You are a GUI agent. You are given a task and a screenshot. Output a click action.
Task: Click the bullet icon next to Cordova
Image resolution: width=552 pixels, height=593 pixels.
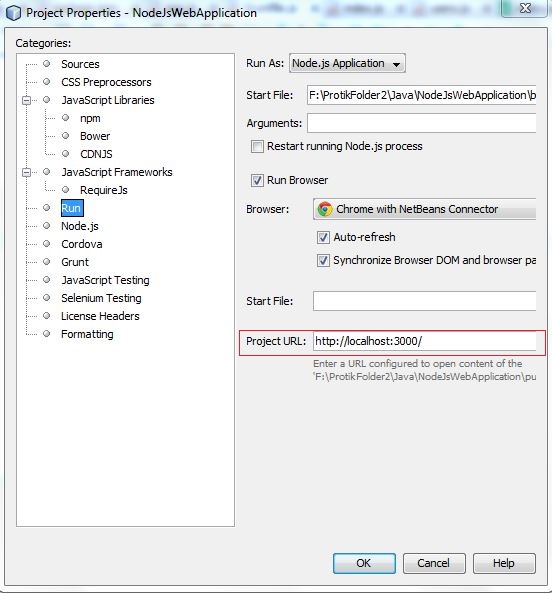47,244
